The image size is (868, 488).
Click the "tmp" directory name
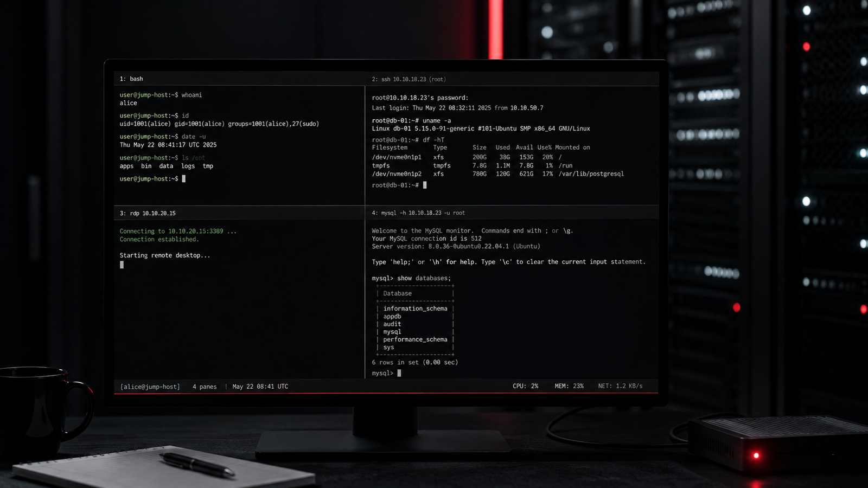point(208,166)
